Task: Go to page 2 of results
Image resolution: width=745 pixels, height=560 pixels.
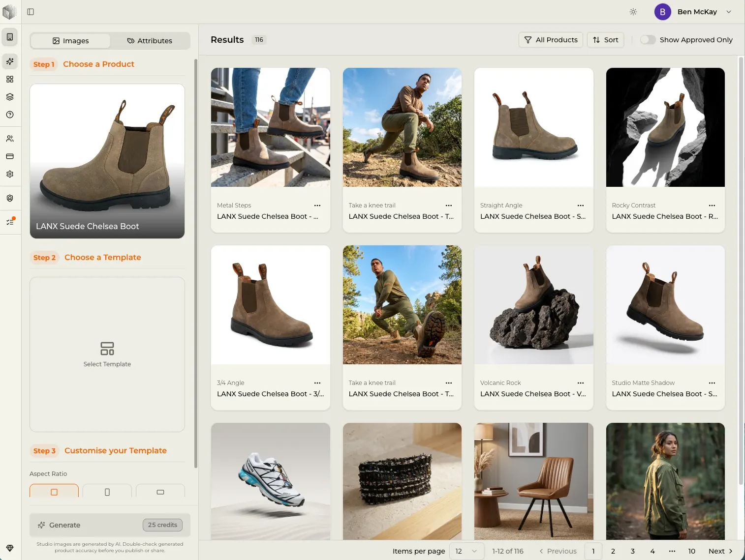Action: pos(613,551)
